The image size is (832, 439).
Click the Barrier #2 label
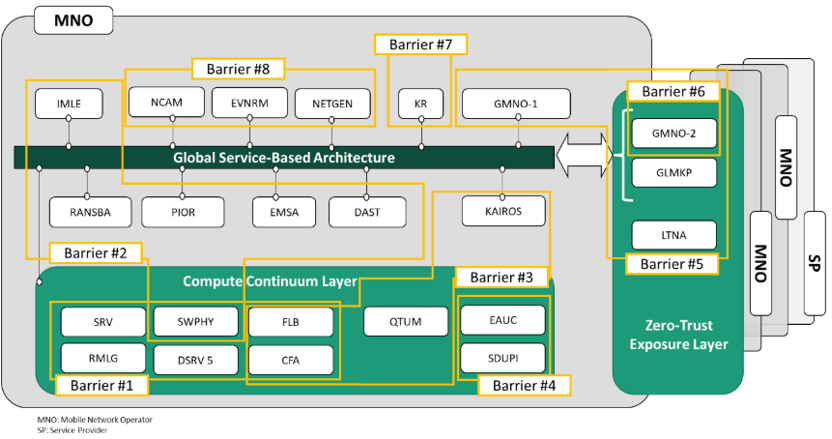point(96,252)
